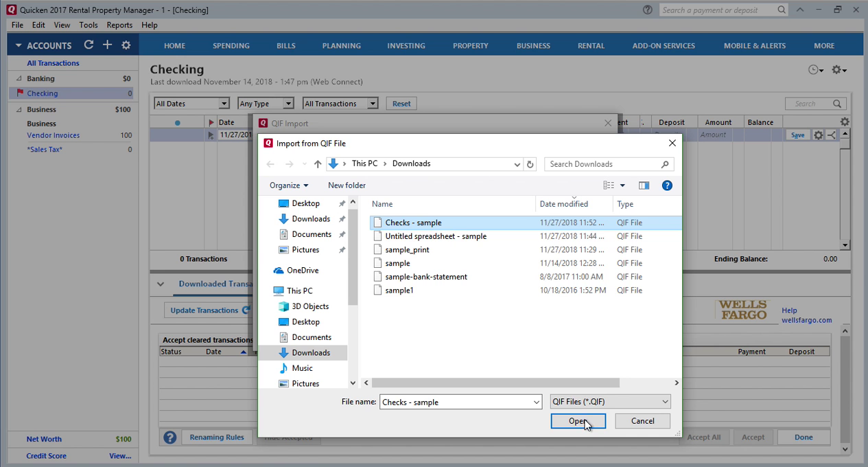Expand the file name history dropdown
Image resolution: width=868 pixels, height=467 pixels.
[x=536, y=402]
